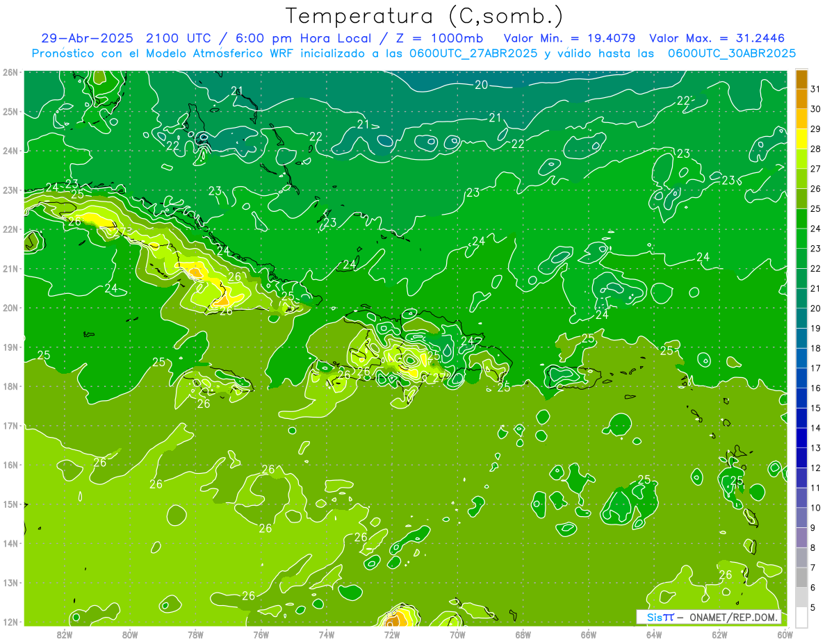Click latitude axis label '21N'
834x644 pixels.
(10, 268)
